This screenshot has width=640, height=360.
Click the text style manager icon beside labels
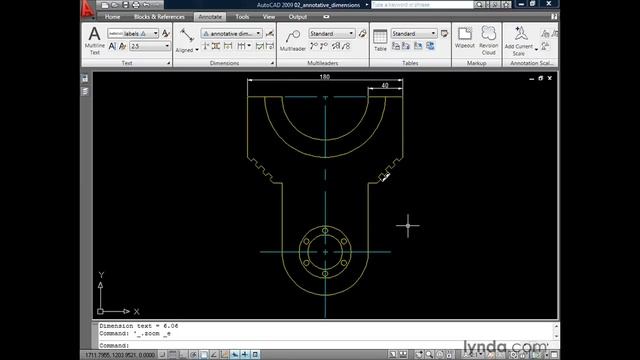(x=165, y=33)
